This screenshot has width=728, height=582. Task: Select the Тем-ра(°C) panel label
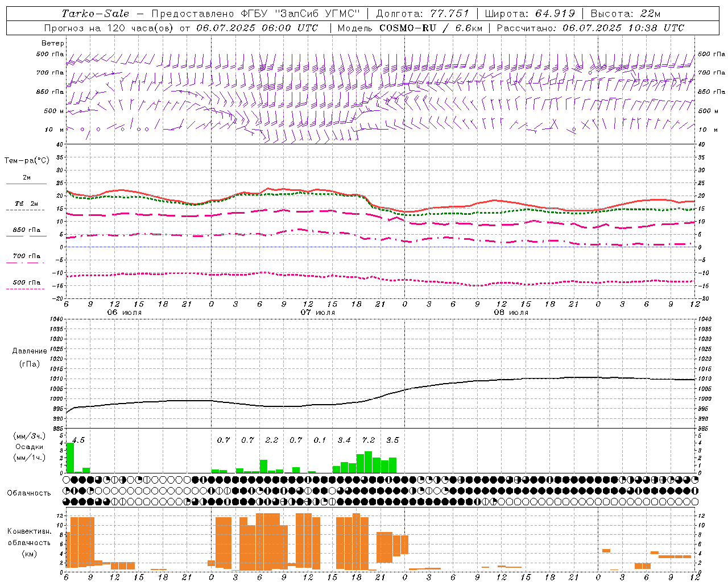27,161
